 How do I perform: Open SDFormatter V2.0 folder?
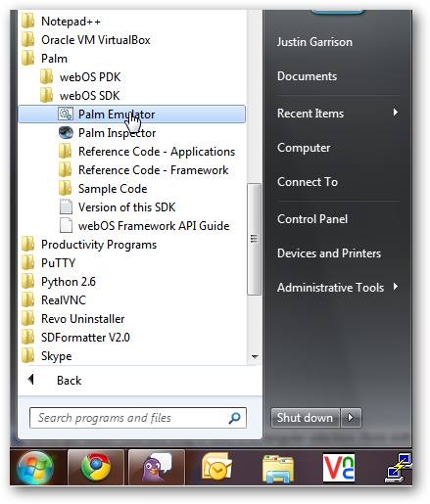75,338
